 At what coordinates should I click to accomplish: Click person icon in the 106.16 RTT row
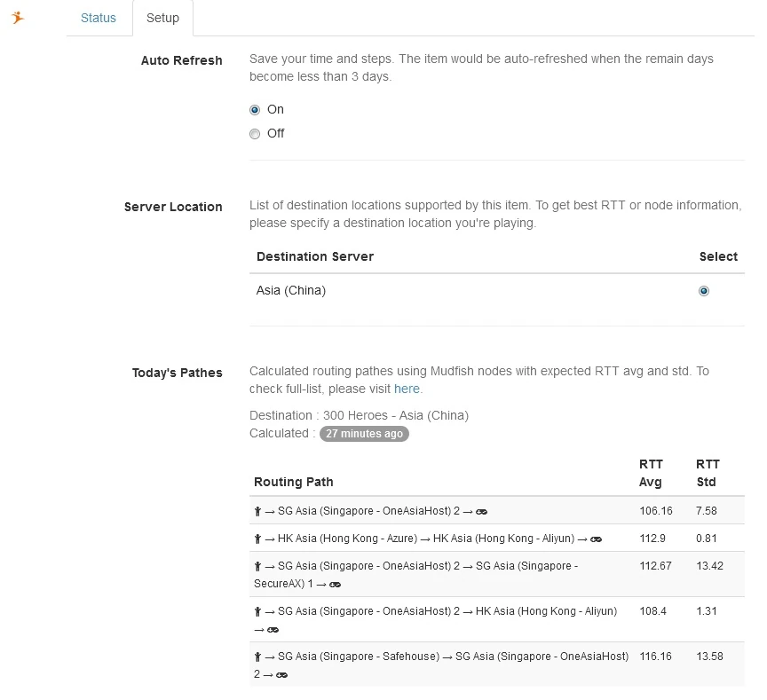coord(257,512)
